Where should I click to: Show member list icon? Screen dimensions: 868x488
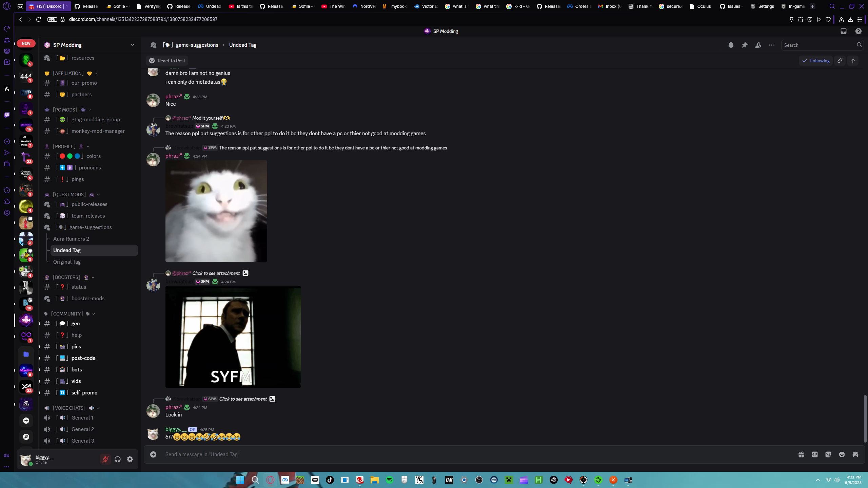pos(758,45)
